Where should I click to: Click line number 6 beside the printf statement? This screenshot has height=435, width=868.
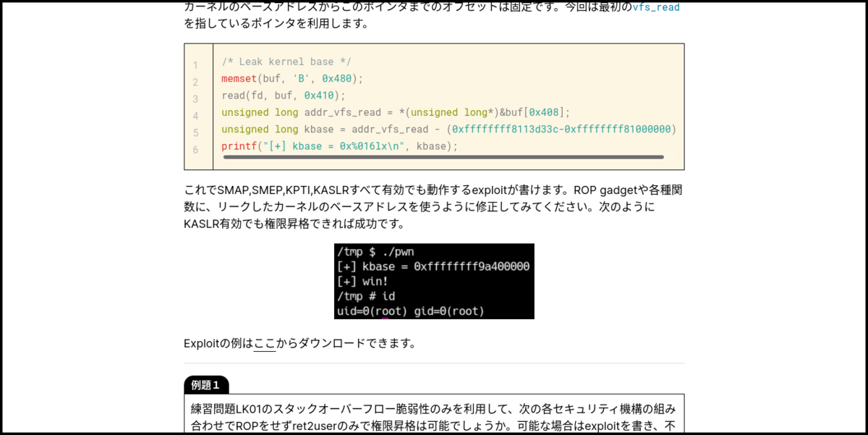click(196, 147)
